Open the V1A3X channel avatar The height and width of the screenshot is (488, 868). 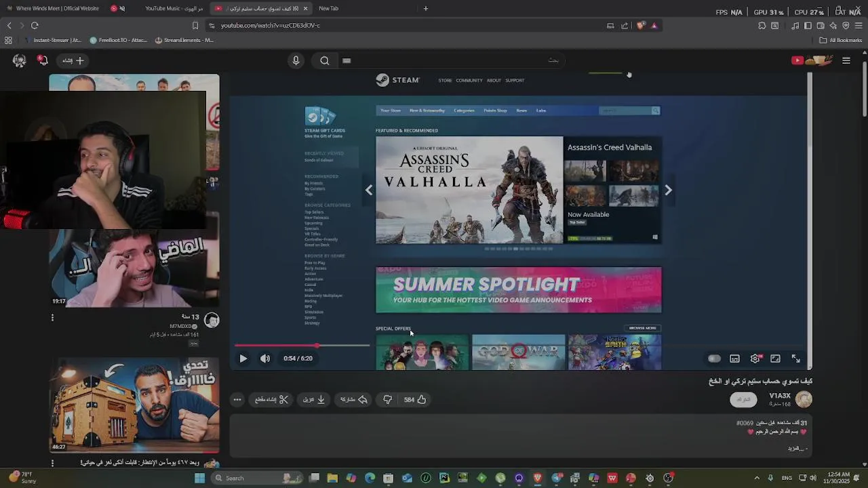(x=804, y=400)
